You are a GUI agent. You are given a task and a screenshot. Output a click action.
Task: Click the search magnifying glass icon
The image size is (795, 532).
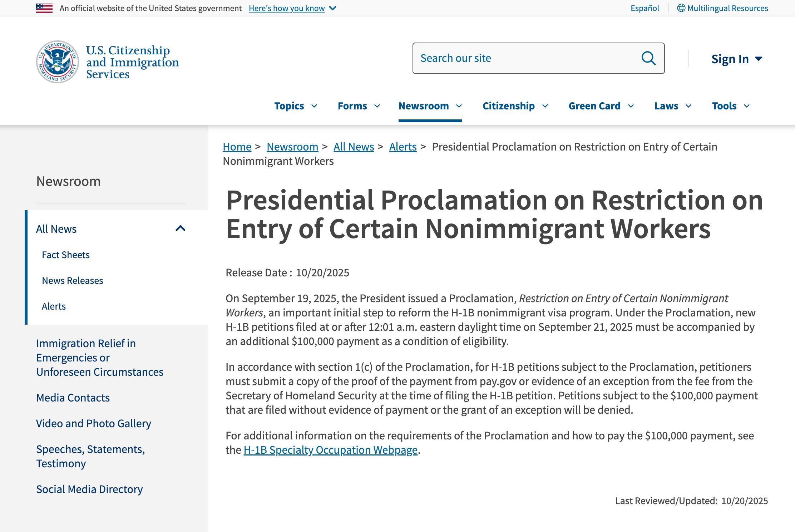648,58
